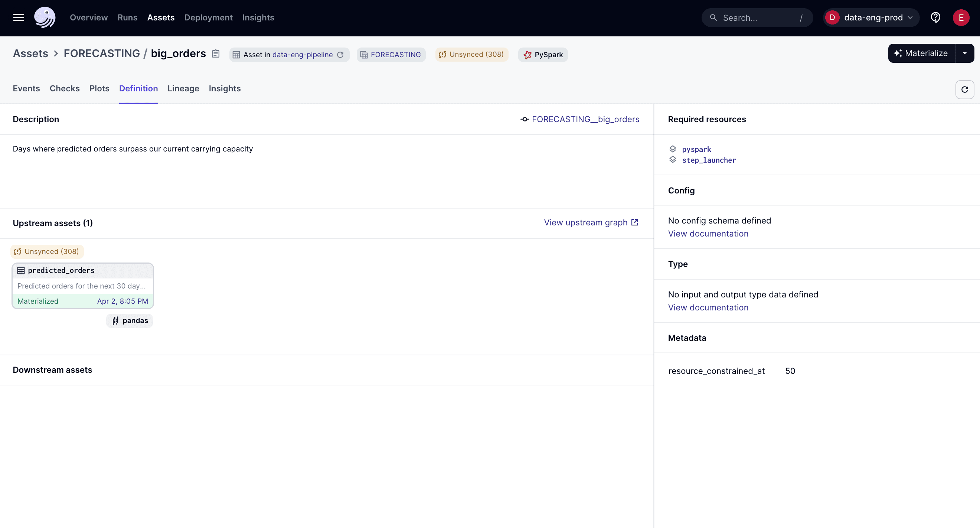Open Runs from the top navigation
This screenshot has width=980, height=528.
pos(127,17)
